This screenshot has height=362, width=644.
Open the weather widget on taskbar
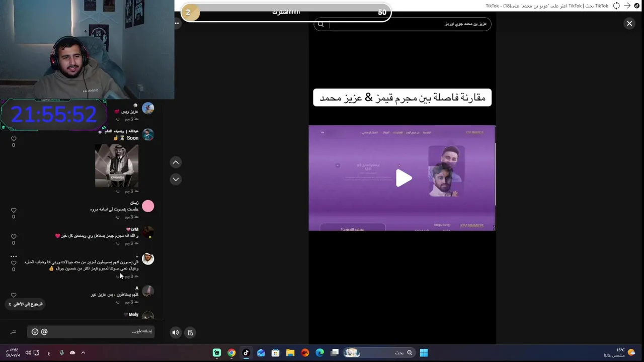click(620, 352)
